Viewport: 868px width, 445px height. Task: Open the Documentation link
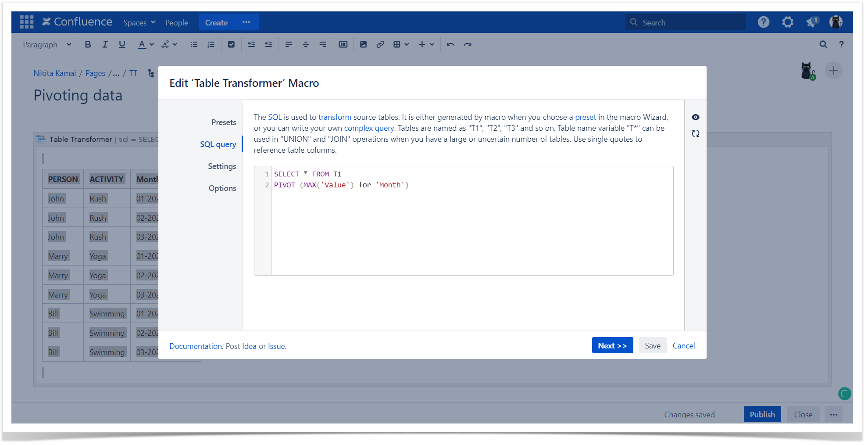pyautogui.click(x=196, y=346)
